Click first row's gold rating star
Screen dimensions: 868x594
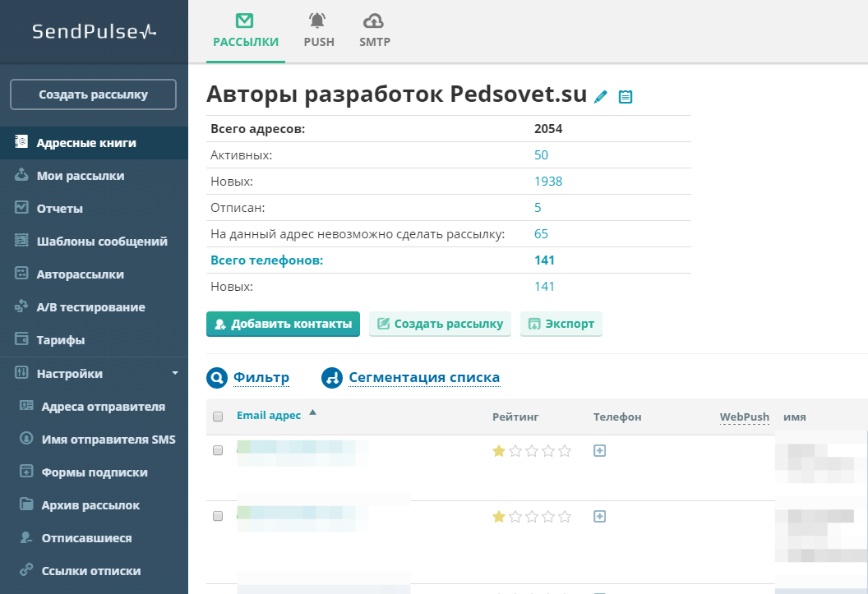tap(499, 451)
